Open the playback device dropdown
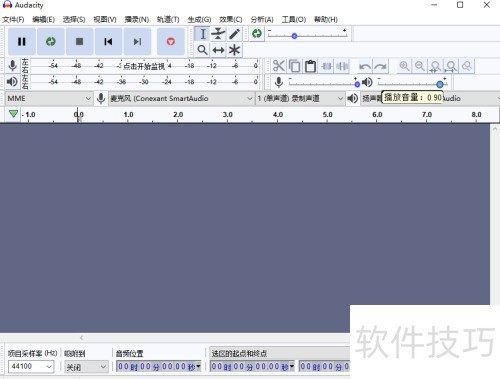Screen dimensions: 500x379 [x=430, y=98]
